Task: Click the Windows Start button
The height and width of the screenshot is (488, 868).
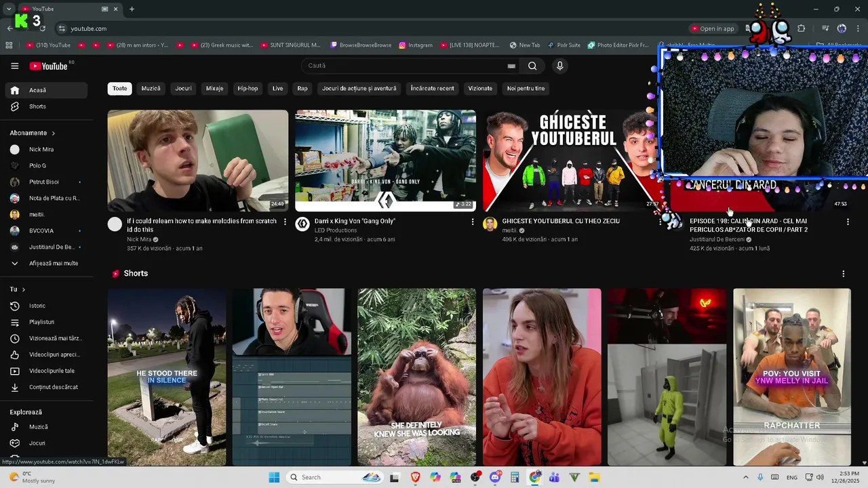Action: coord(274,477)
